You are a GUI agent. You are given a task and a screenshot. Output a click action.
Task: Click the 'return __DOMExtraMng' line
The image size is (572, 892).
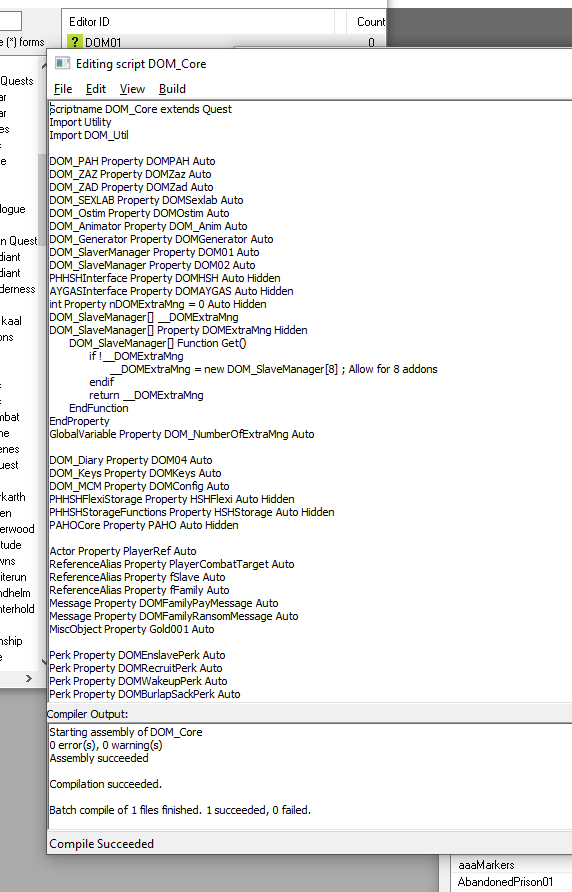tap(146, 395)
